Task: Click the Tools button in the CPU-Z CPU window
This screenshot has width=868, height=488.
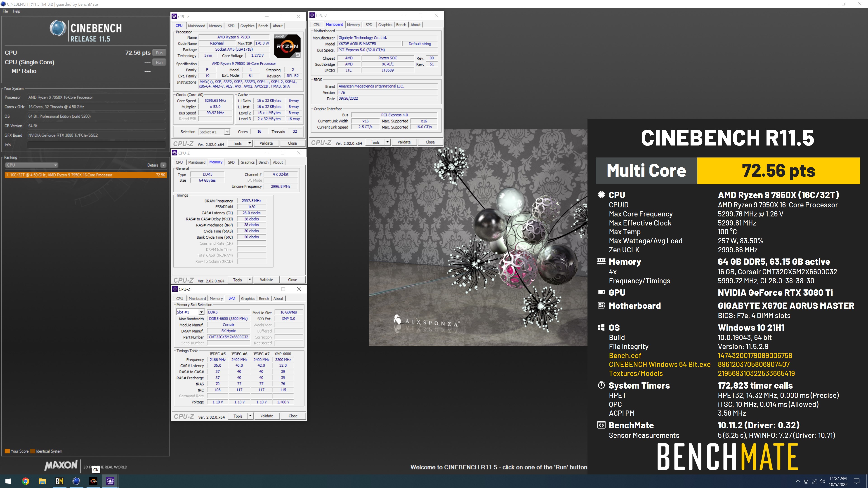Action: (x=237, y=143)
